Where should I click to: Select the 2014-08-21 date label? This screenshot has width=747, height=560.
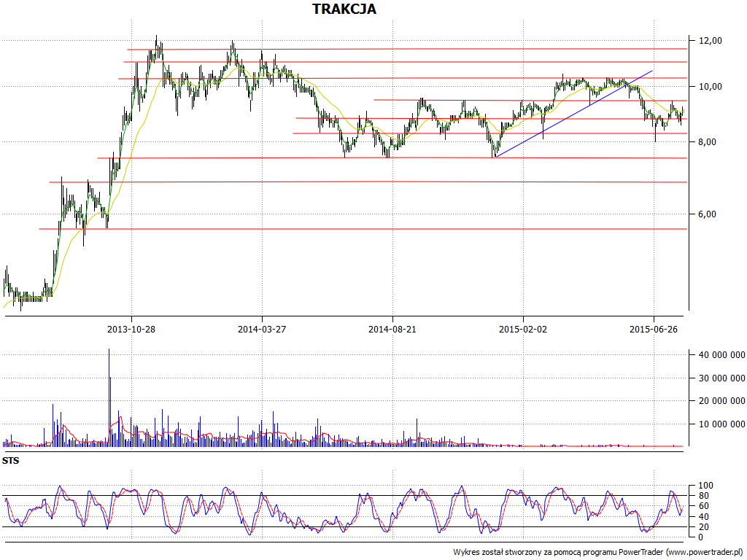click(x=392, y=329)
